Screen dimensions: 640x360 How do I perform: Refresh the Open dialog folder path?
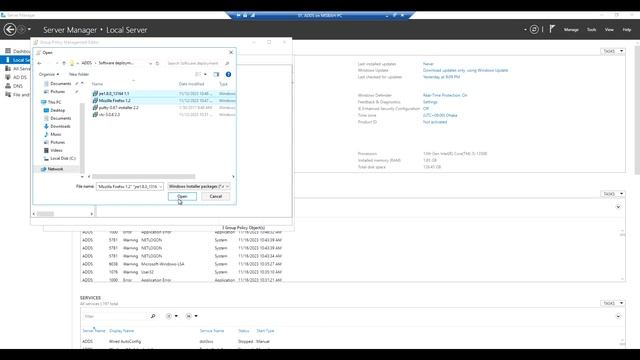click(x=157, y=63)
